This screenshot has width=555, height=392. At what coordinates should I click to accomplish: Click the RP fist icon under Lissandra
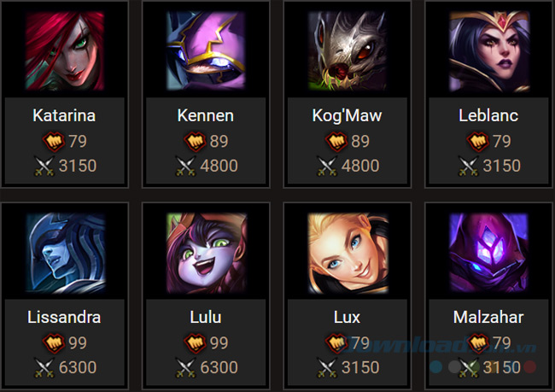(54, 343)
